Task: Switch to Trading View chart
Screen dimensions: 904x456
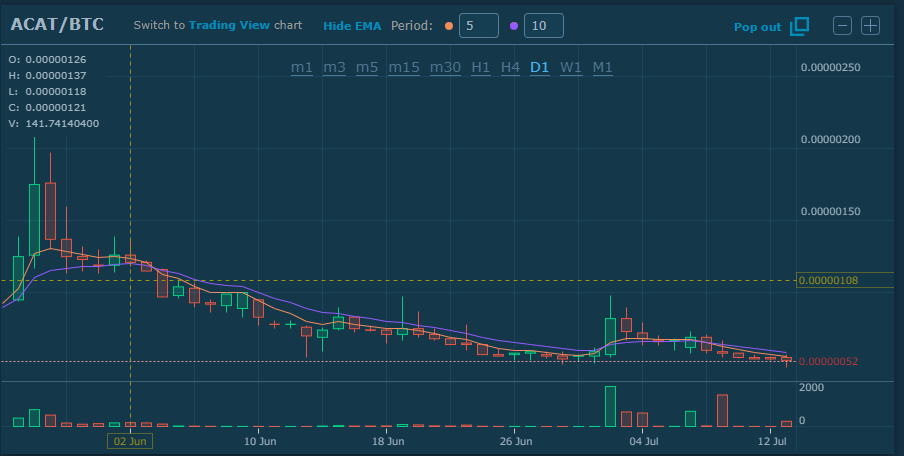Action: coord(230,26)
